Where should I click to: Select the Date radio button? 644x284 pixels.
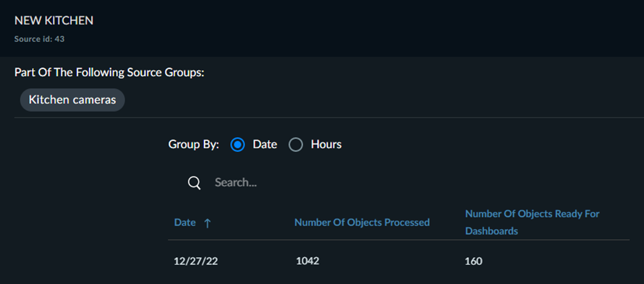click(x=238, y=145)
